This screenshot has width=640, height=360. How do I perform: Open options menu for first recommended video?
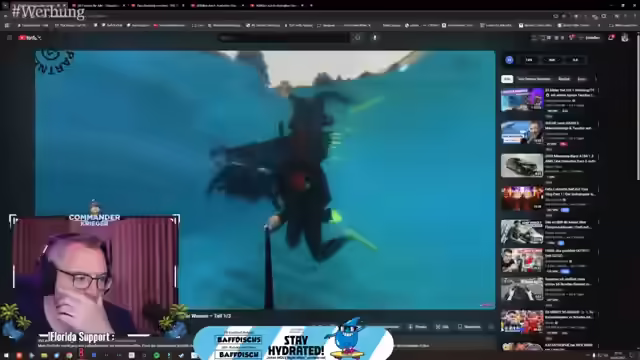click(x=598, y=91)
